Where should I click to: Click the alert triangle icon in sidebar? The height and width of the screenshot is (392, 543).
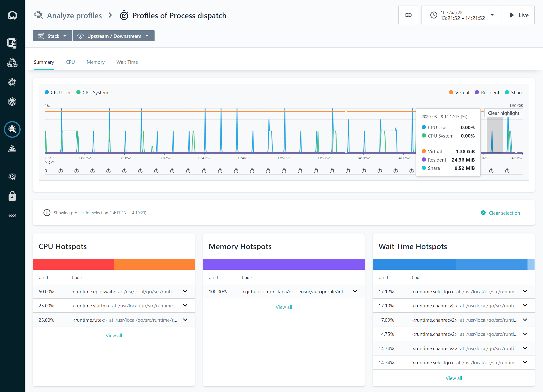tap(12, 149)
